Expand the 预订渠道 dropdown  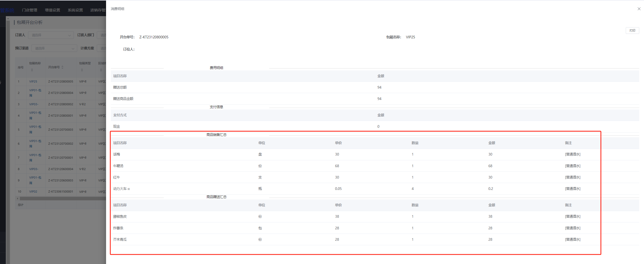click(x=54, y=48)
